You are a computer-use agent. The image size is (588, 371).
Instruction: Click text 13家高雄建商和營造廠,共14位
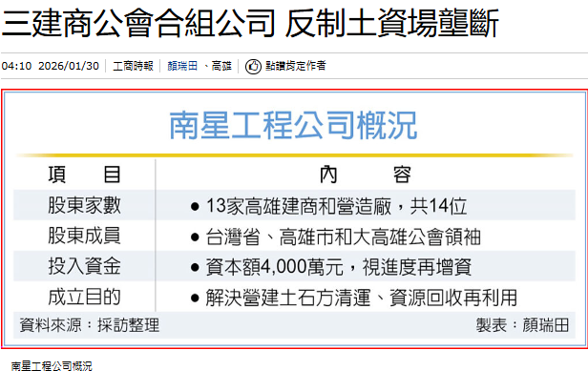point(336,206)
